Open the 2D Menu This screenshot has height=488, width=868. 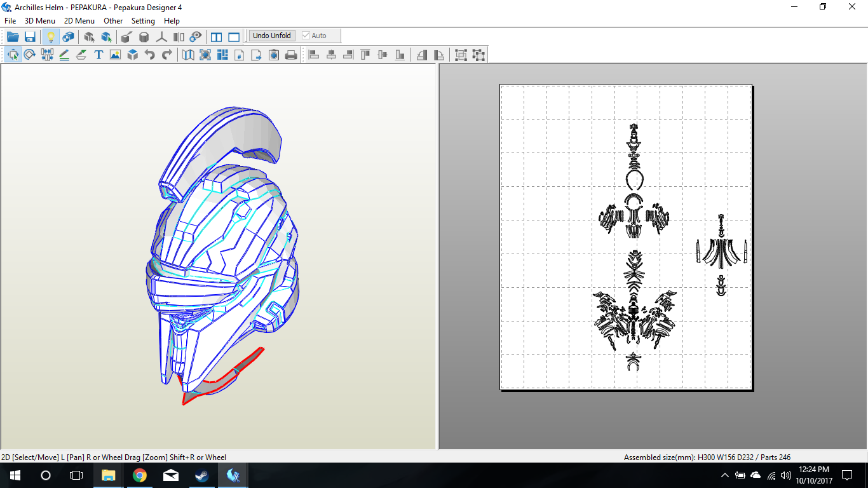pyautogui.click(x=79, y=21)
